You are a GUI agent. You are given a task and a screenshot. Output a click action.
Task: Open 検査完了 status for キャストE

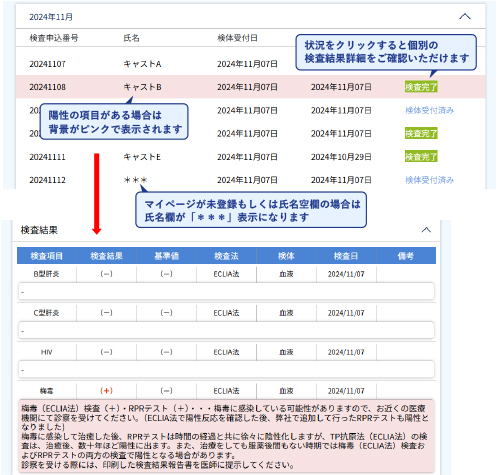click(x=421, y=156)
